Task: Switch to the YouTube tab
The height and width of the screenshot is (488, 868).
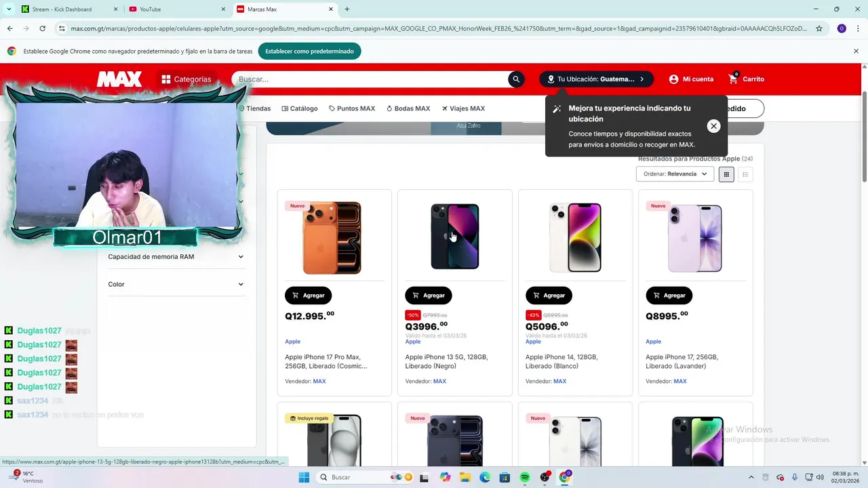Action: 177,9
